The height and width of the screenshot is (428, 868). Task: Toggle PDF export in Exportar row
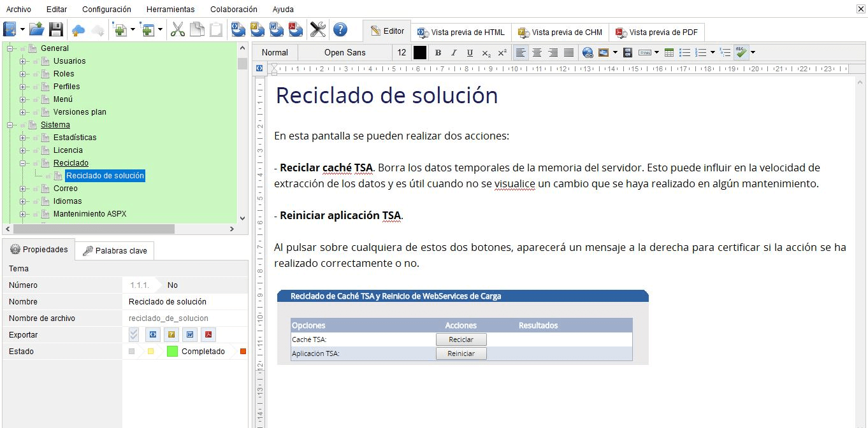coord(208,334)
